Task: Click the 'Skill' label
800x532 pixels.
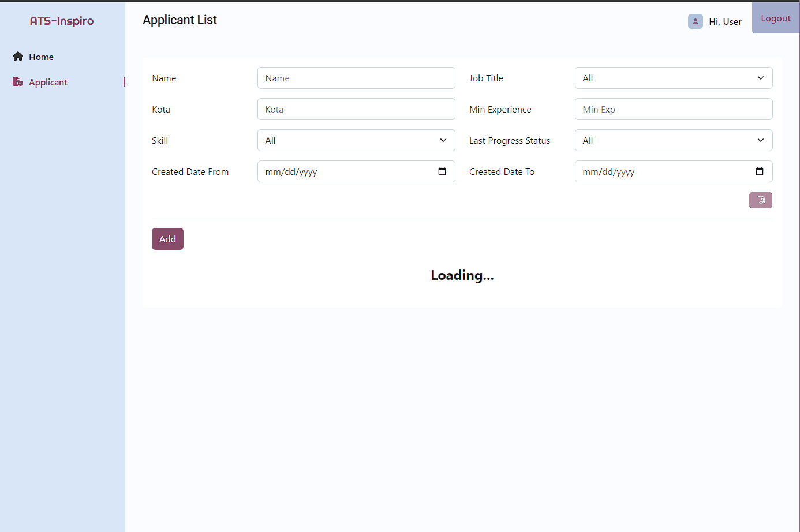Action: point(160,140)
